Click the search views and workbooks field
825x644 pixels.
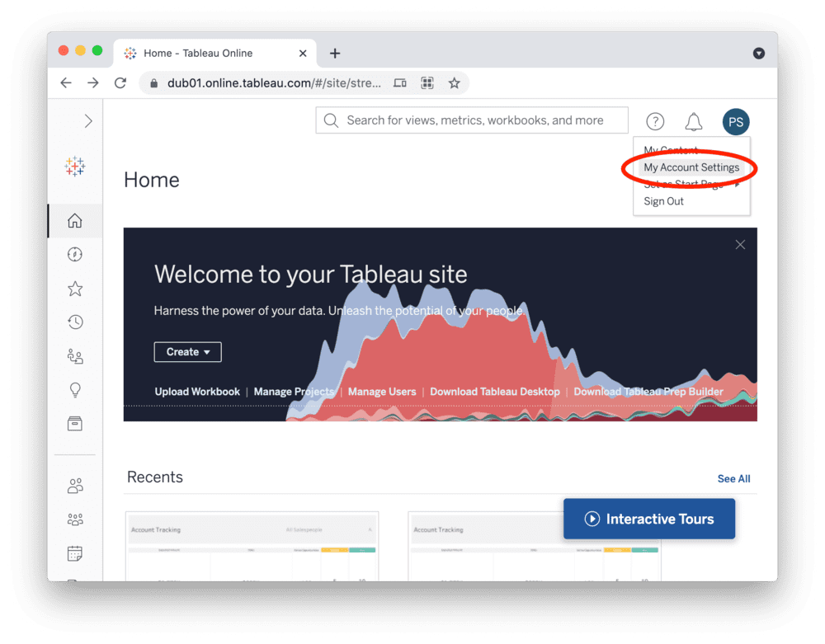[472, 120]
